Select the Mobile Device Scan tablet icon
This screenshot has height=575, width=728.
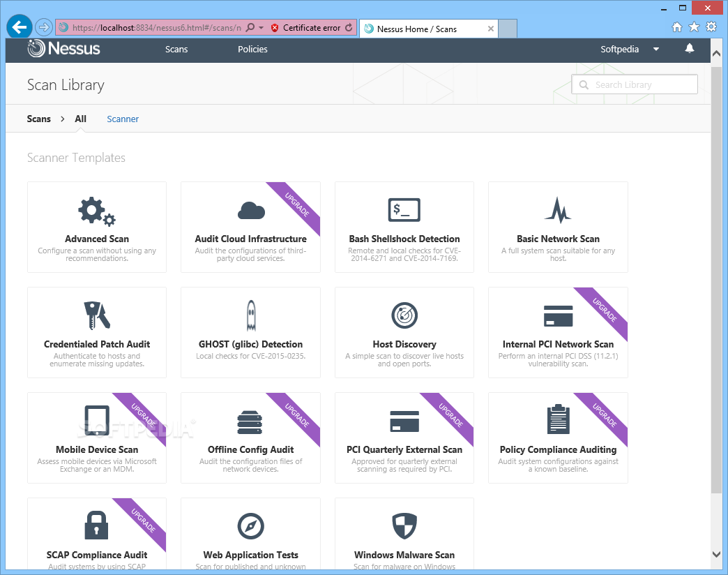point(96,421)
